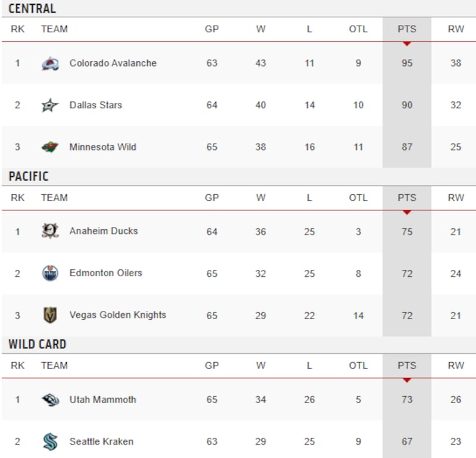Sort Central table by PTS column
The width and height of the screenshot is (476, 458).
click(407, 29)
